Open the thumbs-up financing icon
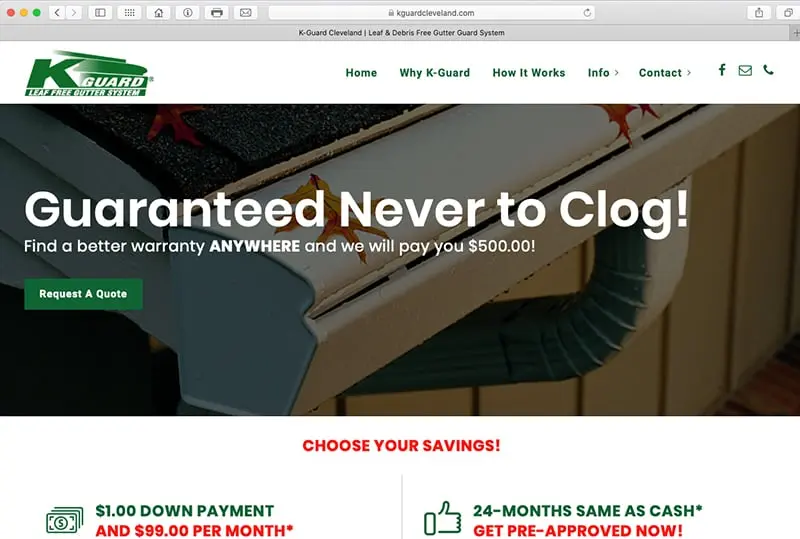 (x=442, y=519)
